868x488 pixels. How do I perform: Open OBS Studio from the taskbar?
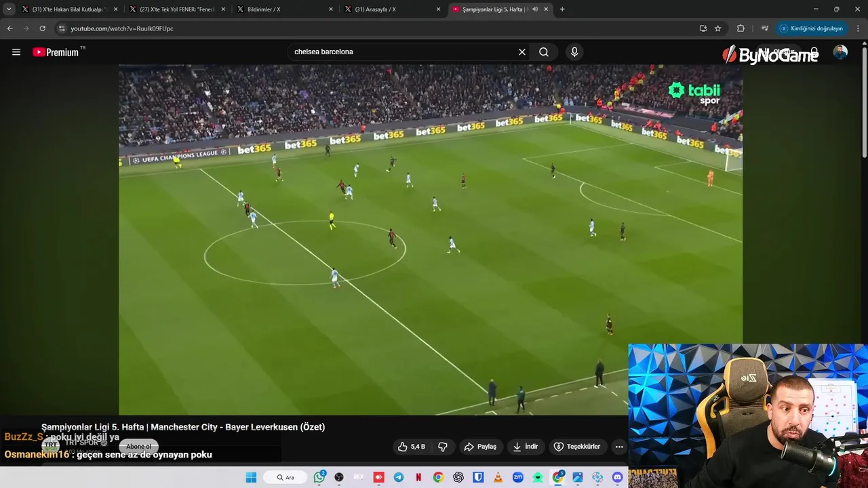click(339, 477)
